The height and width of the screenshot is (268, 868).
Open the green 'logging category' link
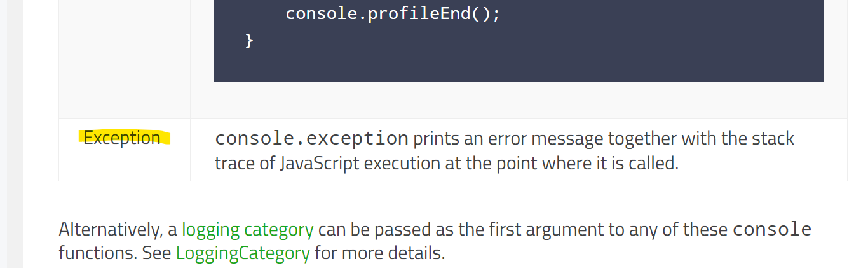[x=247, y=229]
